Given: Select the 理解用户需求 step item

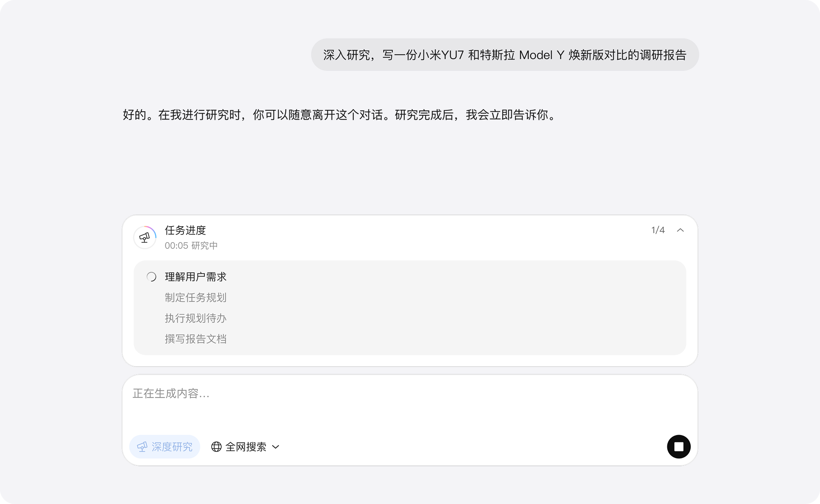Looking at the screenshot, I should [196, 277].
